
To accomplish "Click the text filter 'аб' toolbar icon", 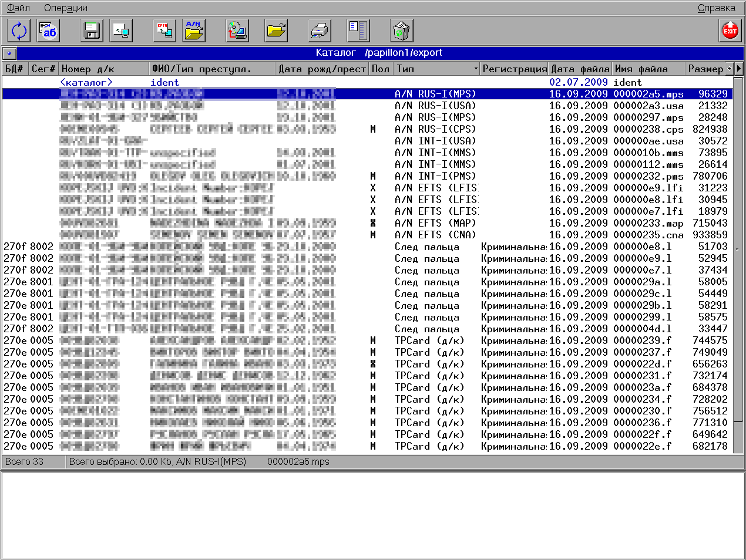I will 48,31.
